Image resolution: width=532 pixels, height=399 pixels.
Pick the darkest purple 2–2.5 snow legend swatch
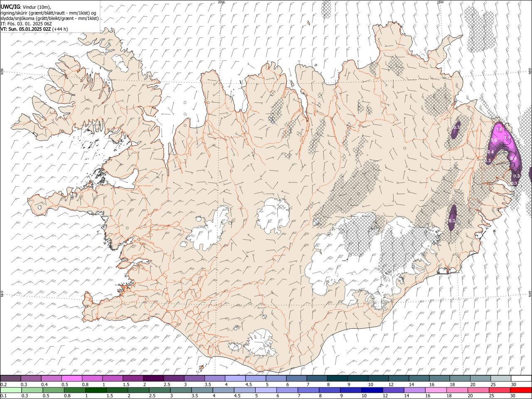(153, 379)
